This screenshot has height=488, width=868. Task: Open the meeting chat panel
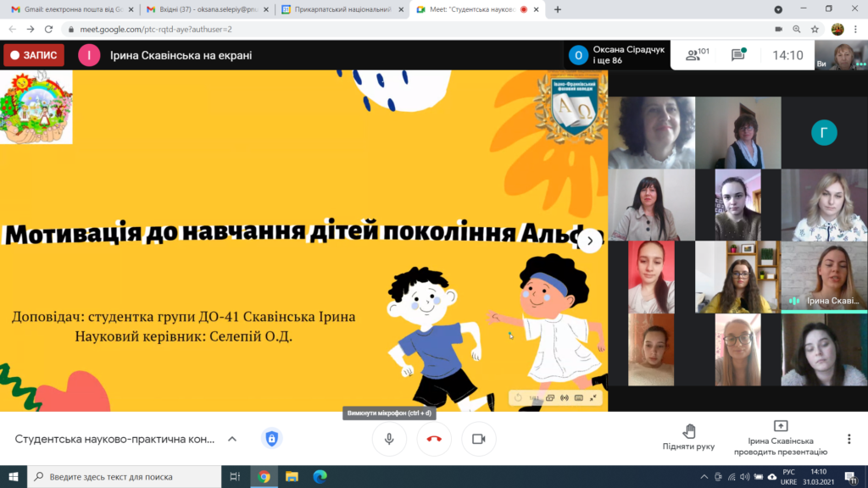tap(738, 55)
